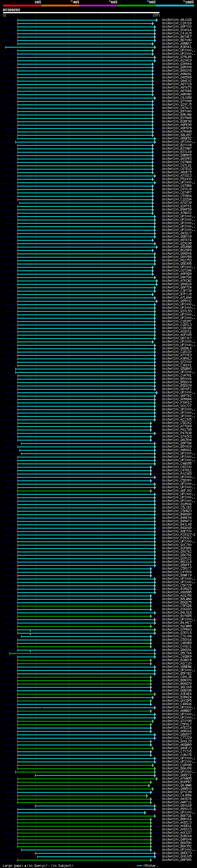Click the alignment bar for UniRef100_B3RSK1

(81, 47)
